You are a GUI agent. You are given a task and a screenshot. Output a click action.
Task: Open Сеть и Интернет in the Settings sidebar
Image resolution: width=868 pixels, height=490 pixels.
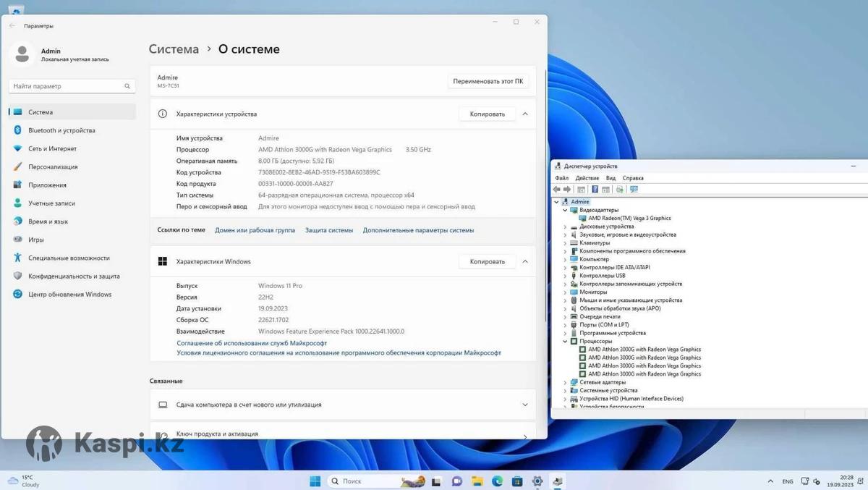pyautogui.click(x=72, y=148)
